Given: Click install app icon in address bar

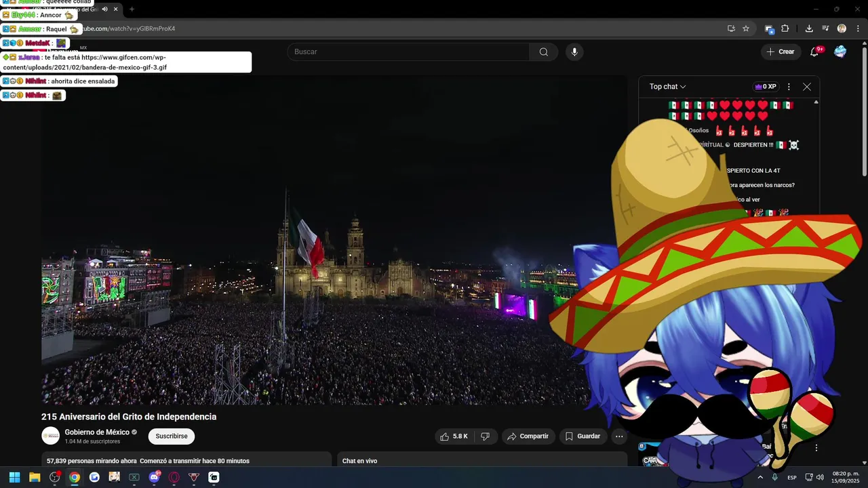Looking at the screenshot, I should (731, 28).
